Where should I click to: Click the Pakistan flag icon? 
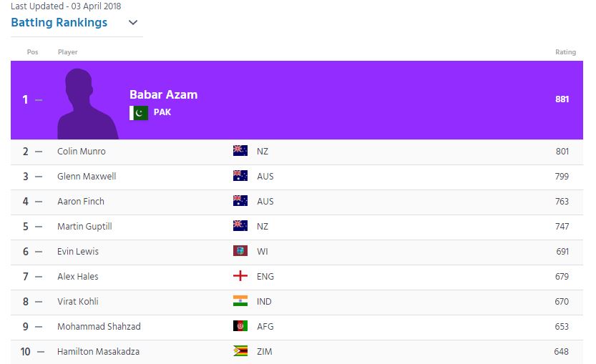pyautogui.click(x=139, y=112)
